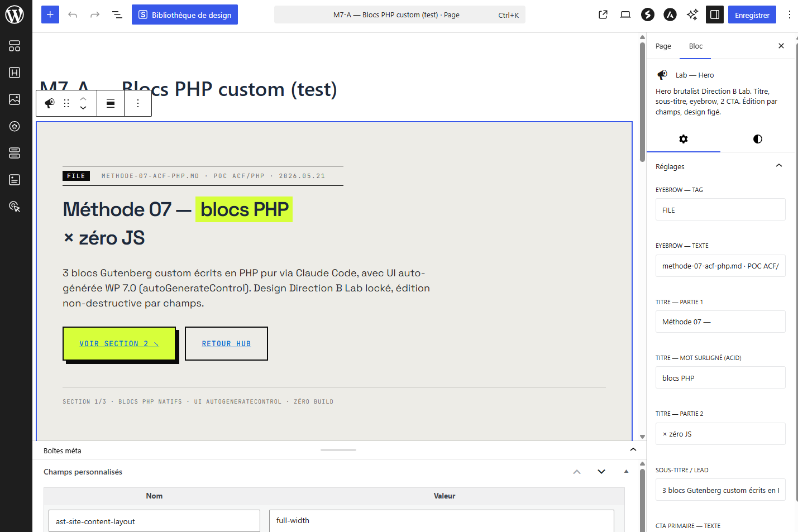
Task: Open command palette from page title bar
Action: pos(400,15)
